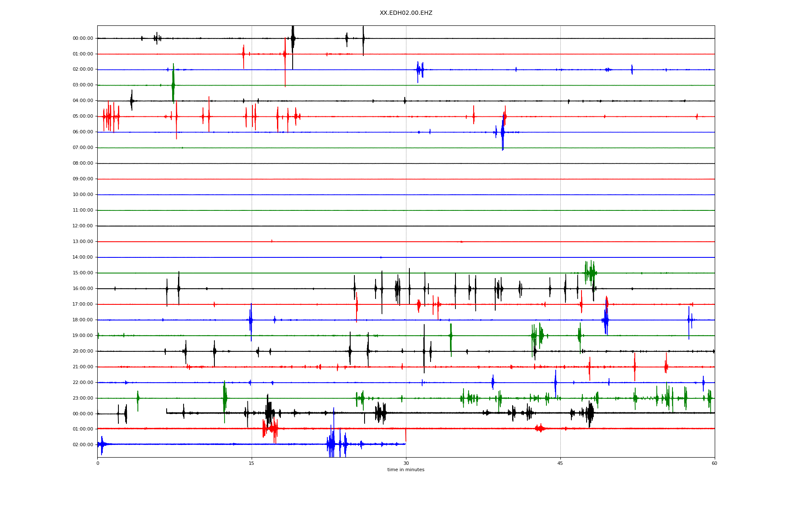Click the 09:00:00 time label
The height and width of the screenshot is (508, 812).
(x=83, y=179)
